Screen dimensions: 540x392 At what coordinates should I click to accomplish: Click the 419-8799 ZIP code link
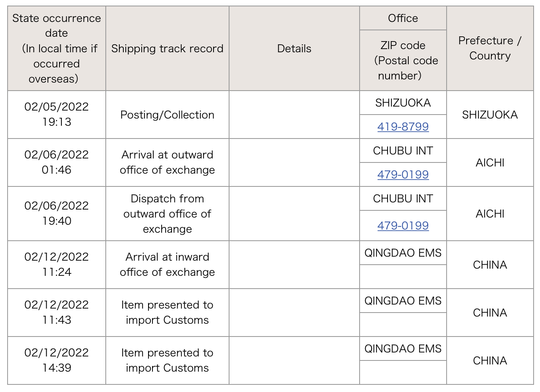pyautogui.click(x=403, y=127)
